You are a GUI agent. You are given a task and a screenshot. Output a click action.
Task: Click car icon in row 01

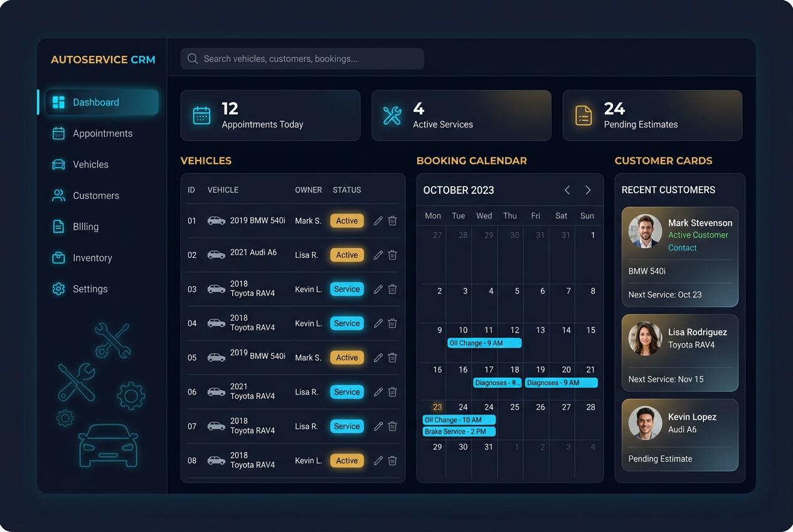(x=216, y=221)
